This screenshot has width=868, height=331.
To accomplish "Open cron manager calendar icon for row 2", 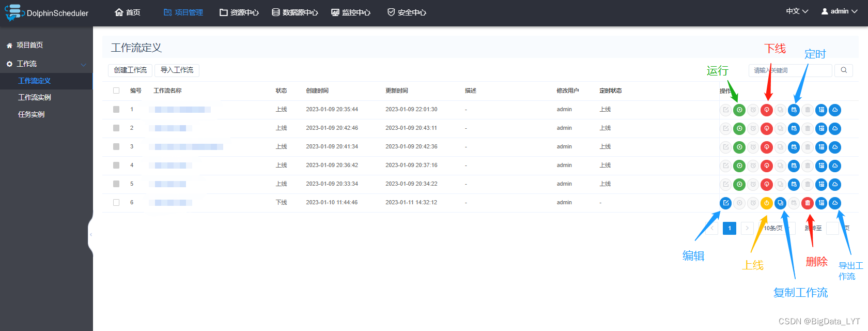I will click(794, 128).
